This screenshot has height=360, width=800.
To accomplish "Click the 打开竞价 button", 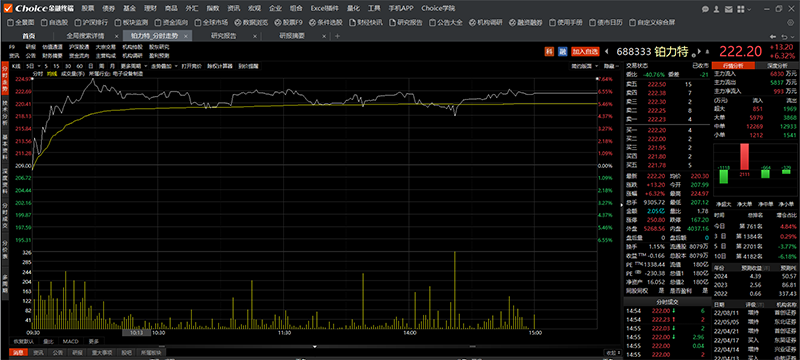I will point(192,66).
